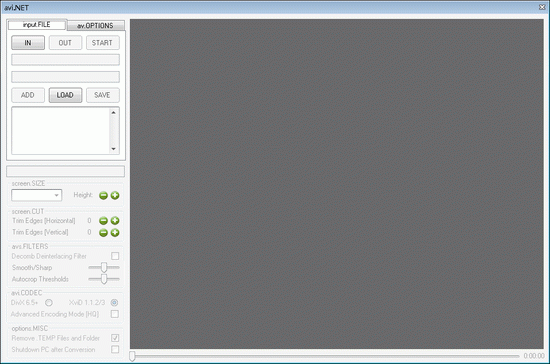Select the DivX 6.5+ codec radio button
Screen dimensions: 550x364
[49, 302]
